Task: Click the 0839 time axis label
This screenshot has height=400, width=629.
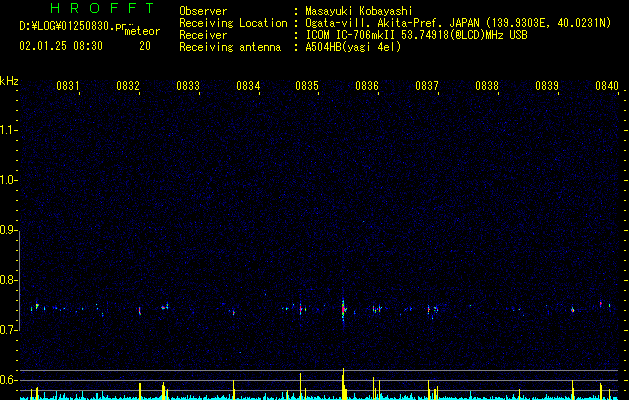Action: [x=547, y=86]
